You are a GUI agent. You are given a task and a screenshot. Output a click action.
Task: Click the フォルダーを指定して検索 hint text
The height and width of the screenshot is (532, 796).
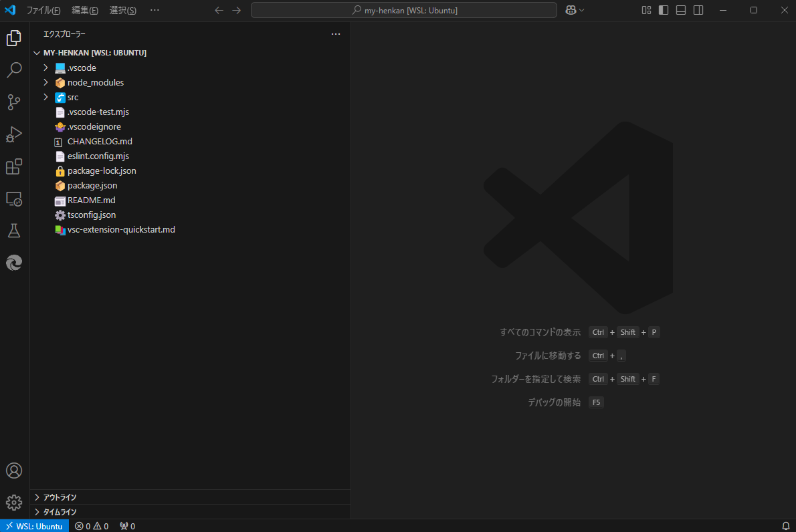point(536,379)
